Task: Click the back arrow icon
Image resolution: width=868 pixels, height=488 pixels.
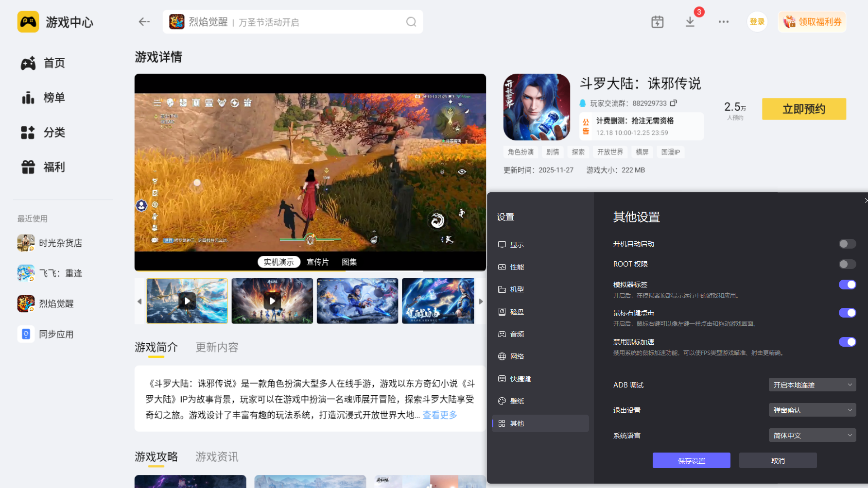Action: (x=144, y=22)
